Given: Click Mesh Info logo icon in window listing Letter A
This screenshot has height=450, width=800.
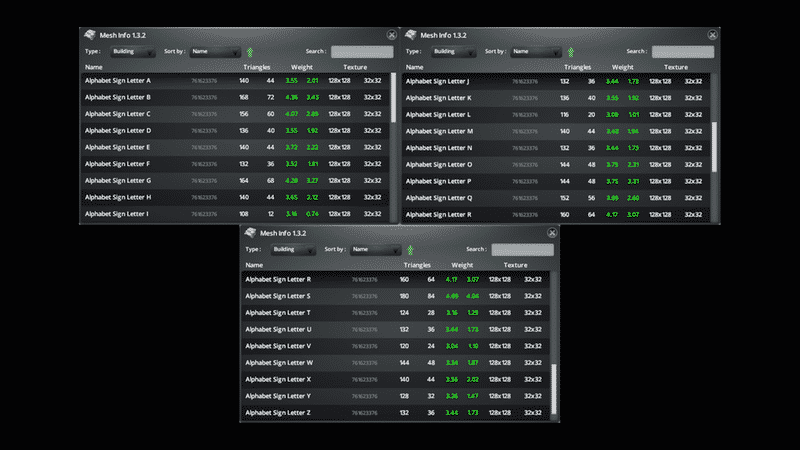Looking at the screenshot, I should point(90,35).
